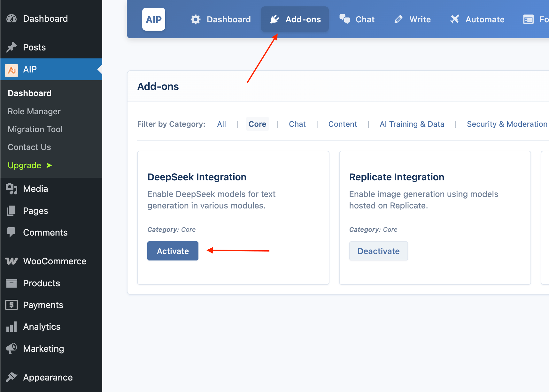Click the Analytics bar chart icon

click(12, 327)
